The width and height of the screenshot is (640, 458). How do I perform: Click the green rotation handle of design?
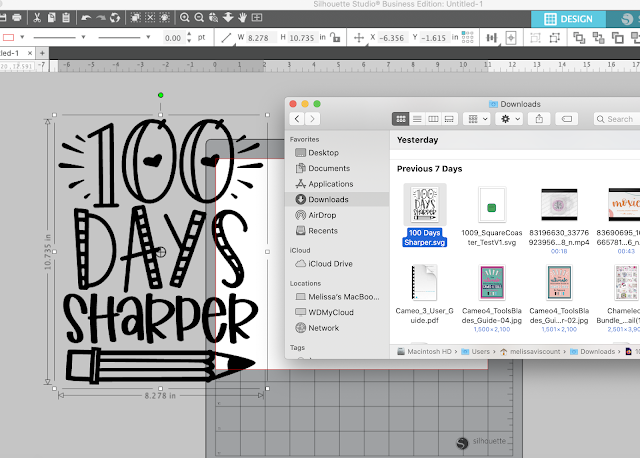pos(160,95)
